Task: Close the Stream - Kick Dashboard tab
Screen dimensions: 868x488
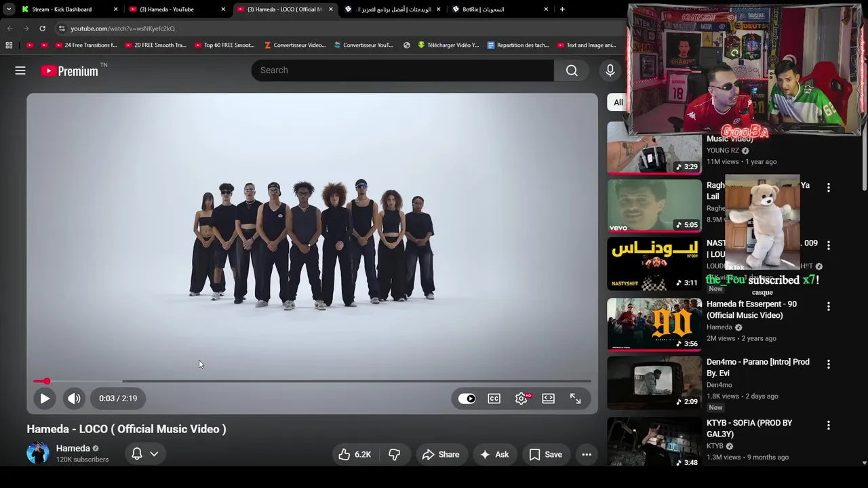Action: pos(115,9)
